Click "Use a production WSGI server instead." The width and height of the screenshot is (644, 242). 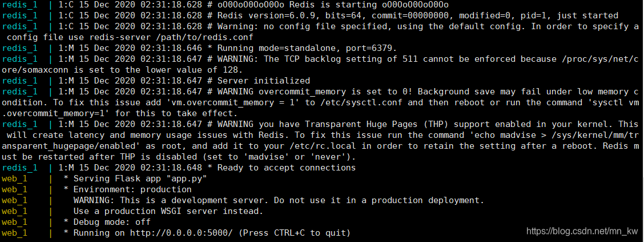click(168, 211)
